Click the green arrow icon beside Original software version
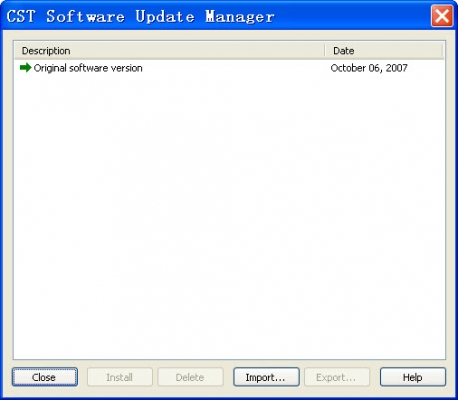Image resolution: width=458 pixels, height=400 pixels. point(26,68)
